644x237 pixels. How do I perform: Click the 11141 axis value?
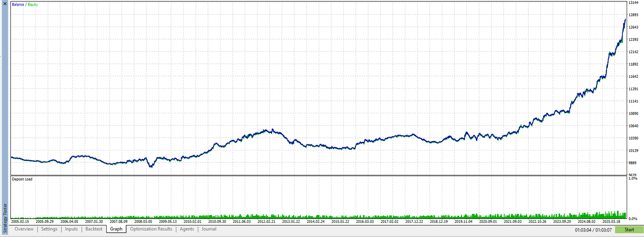point(634,101)
